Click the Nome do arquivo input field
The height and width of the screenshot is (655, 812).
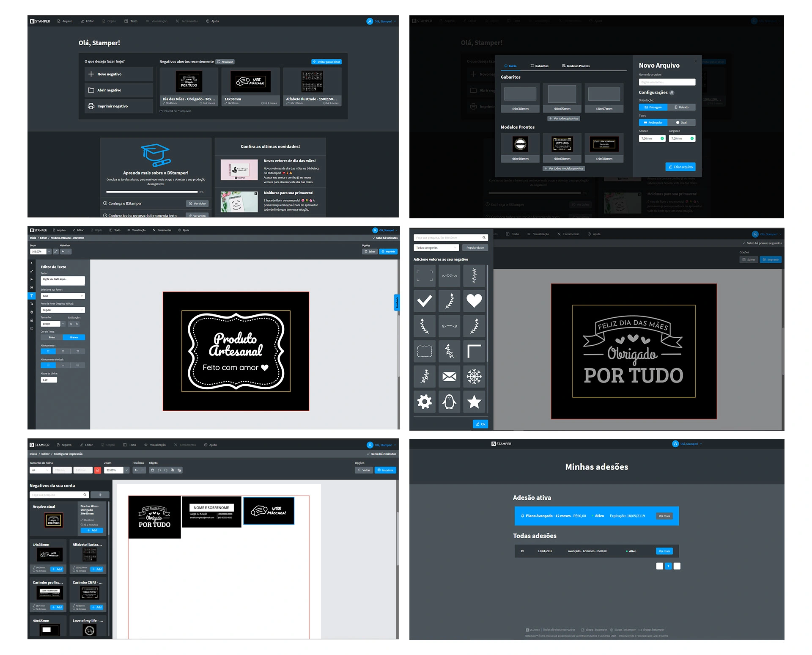(x=667, y=82)
